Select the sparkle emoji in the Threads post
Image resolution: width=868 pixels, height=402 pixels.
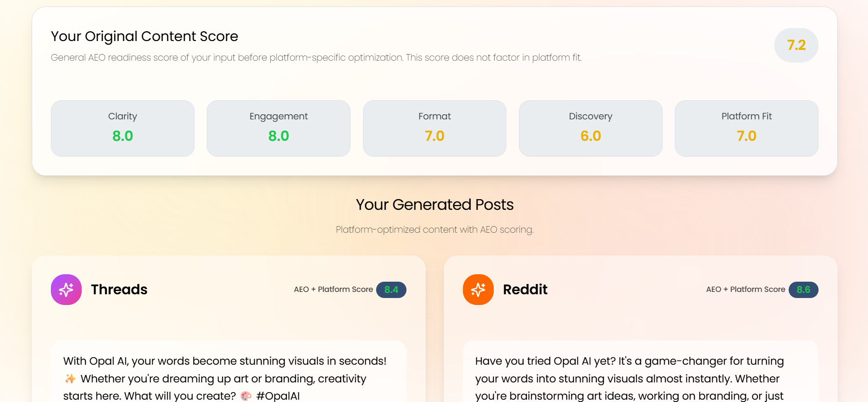click(x=70, y=379)
